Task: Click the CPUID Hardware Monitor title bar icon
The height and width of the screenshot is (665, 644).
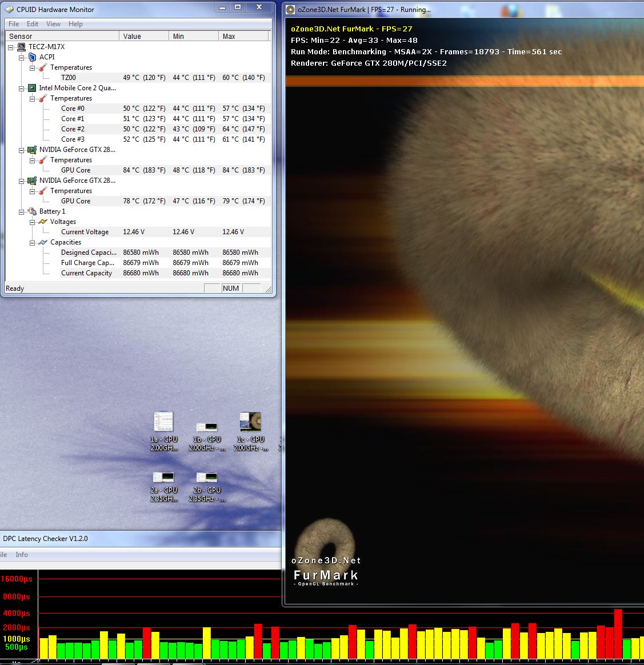Action: [9, 9]
